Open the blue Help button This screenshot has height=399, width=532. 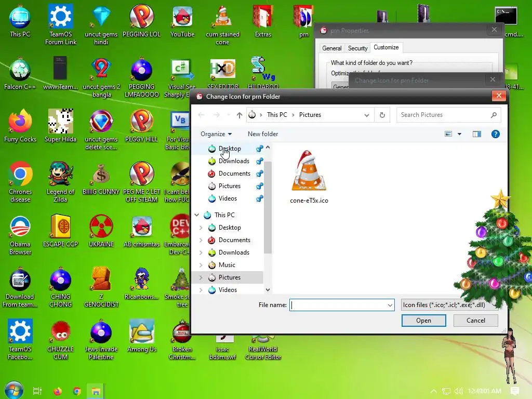495,134
